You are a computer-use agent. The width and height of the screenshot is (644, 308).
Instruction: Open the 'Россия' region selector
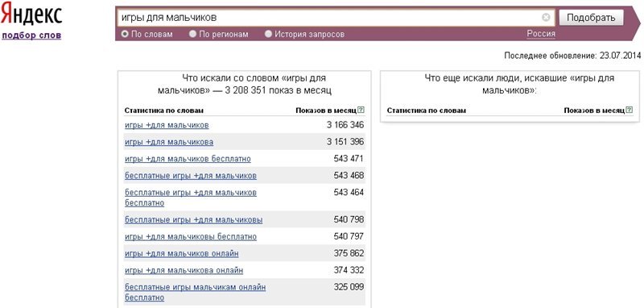[x=541, y=34]
